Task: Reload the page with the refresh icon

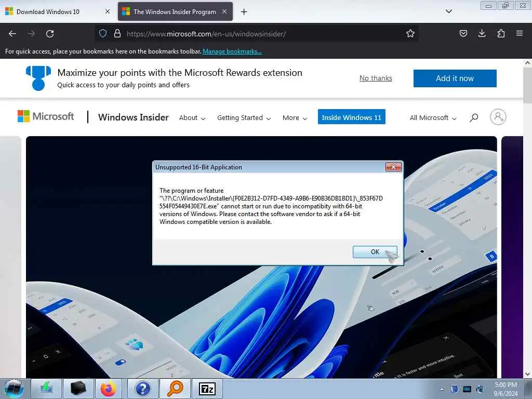Action: [50, 34]
